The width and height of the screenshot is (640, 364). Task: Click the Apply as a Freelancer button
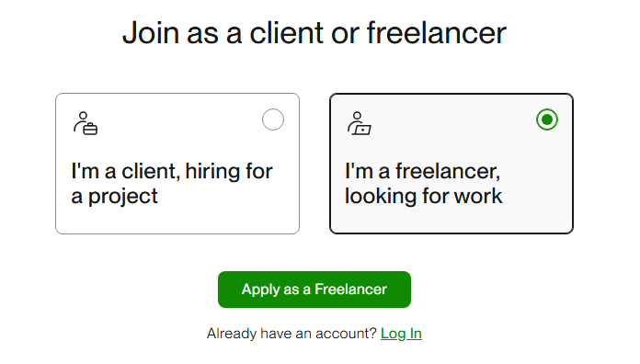coord(314,290)
